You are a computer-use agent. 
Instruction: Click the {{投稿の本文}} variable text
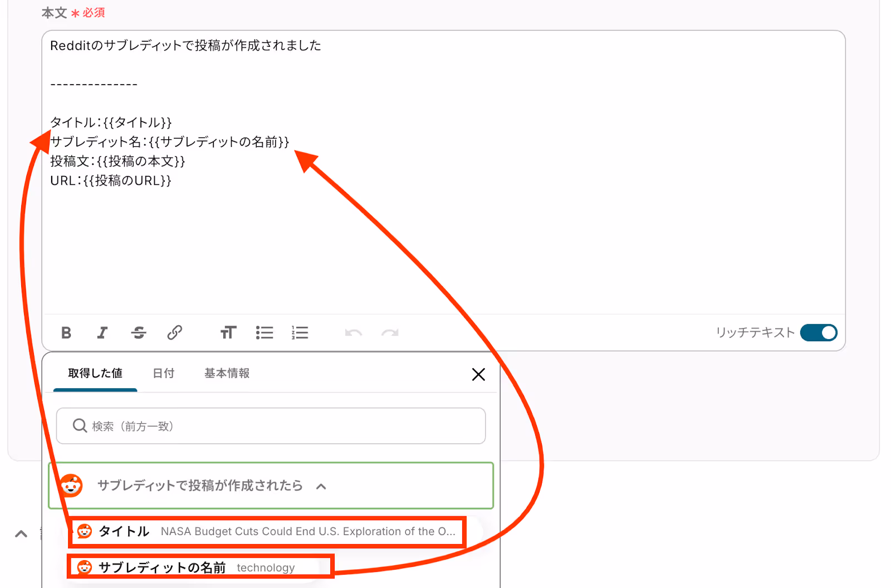click(x=141, y=161)
